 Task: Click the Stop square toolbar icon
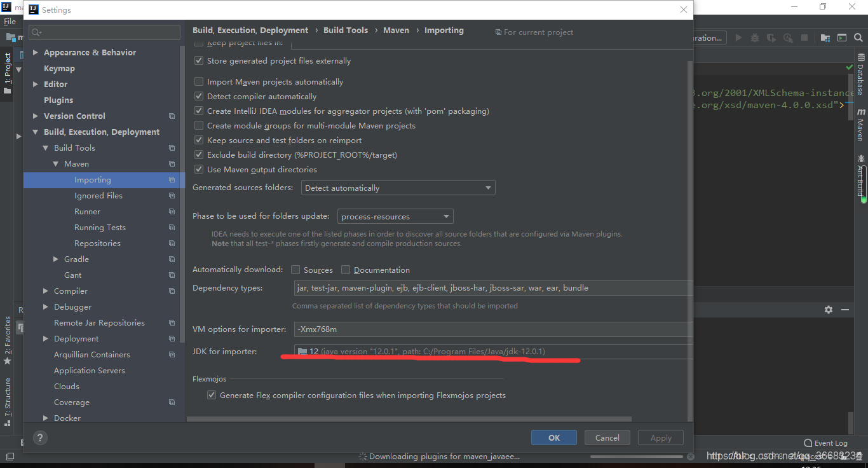805,38
